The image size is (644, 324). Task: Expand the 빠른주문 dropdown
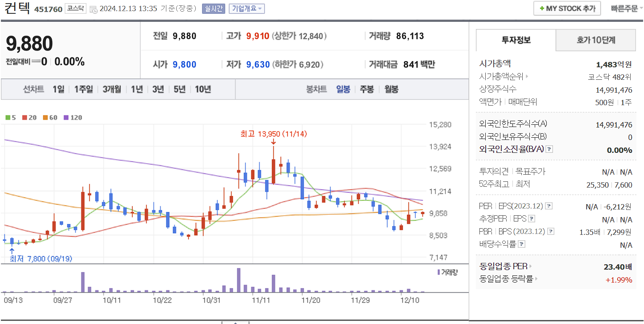tap(627, 8)
